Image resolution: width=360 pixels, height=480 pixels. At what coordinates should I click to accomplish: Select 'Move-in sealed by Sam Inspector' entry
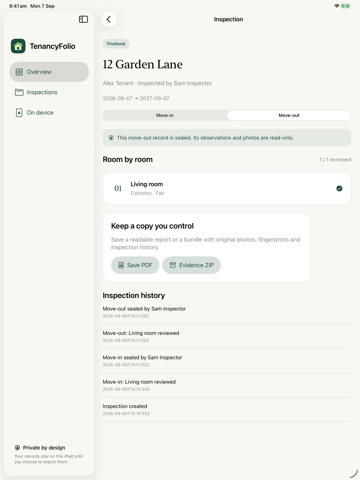click(227, 361)
